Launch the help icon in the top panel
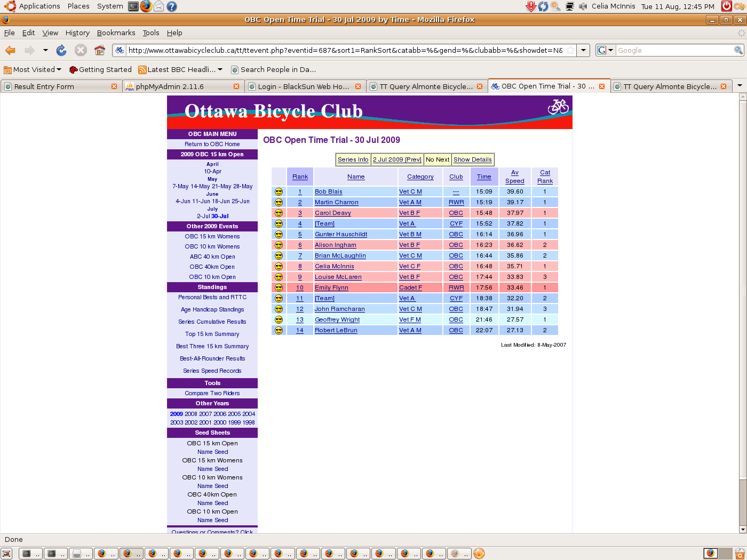Image resolution: width=747 pixels, height=560 pixels. [171, 6]
